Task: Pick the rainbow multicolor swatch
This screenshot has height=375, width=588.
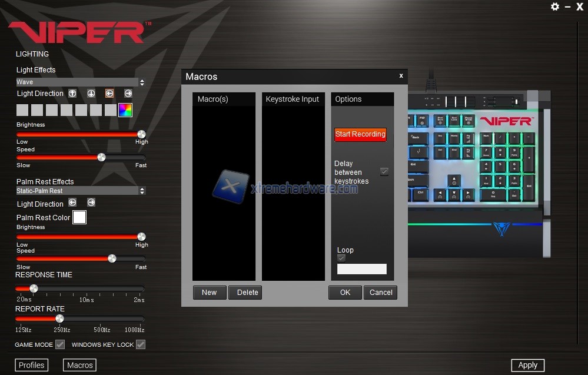Action: pos(125,110)
